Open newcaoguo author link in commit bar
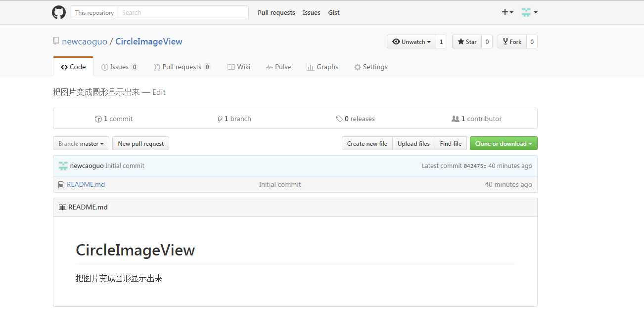Screen dimensions: 644x335 point(87,166)
